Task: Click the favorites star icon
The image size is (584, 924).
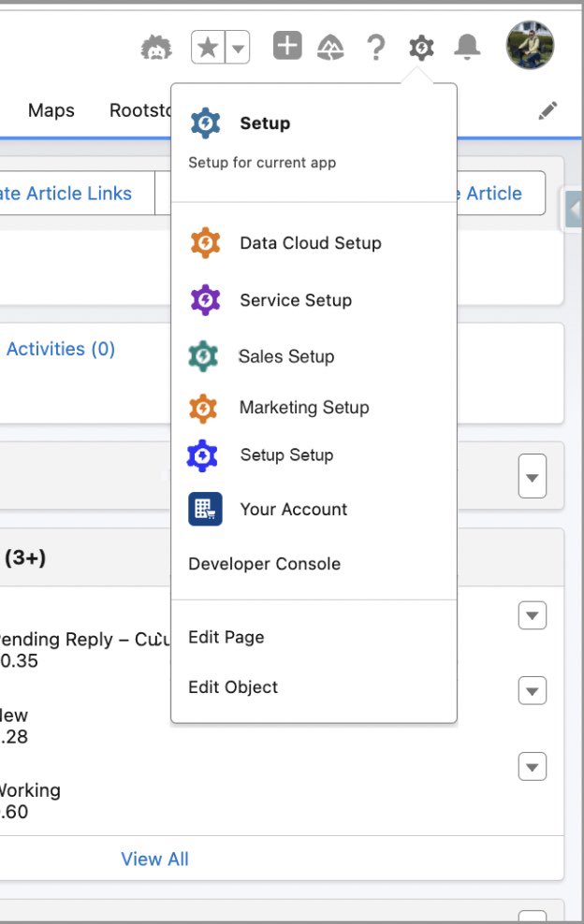Action: click(208, 47)
